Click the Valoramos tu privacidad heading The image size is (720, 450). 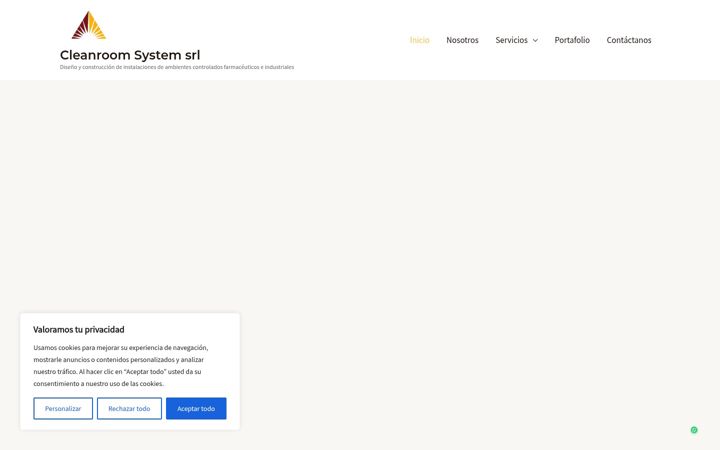coord(79,330)
